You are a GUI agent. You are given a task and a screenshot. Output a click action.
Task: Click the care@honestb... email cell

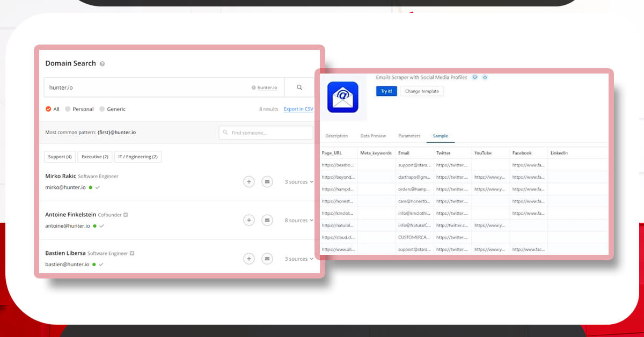tap(414, 201)
